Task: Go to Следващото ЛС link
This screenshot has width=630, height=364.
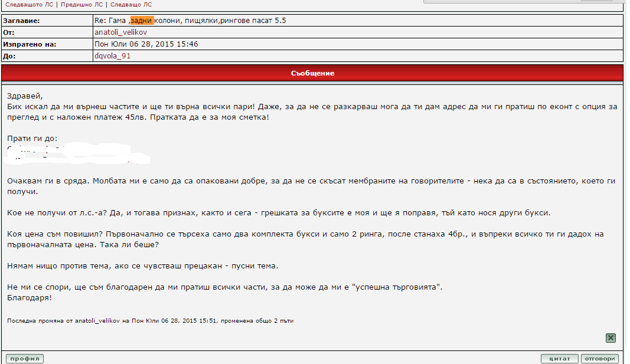Action: pyautogui.click(x=29, y=4)
